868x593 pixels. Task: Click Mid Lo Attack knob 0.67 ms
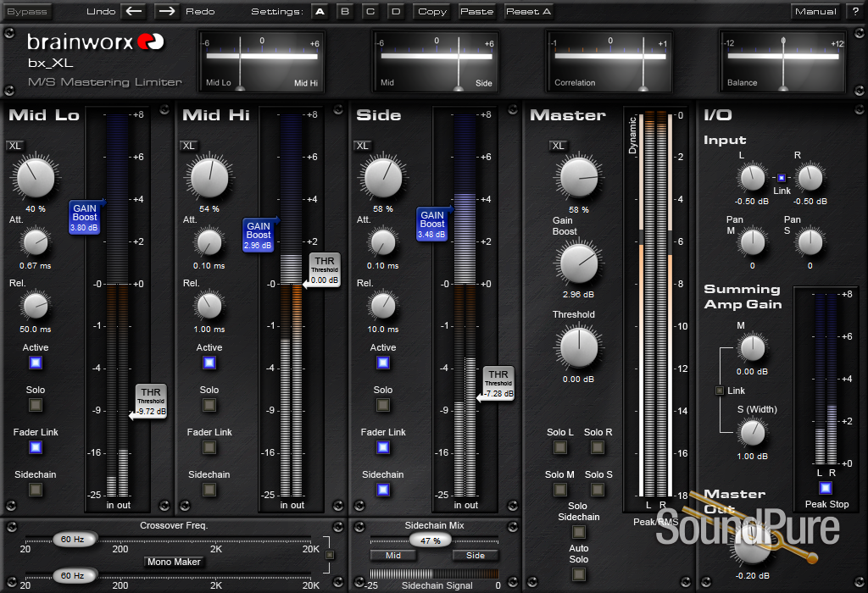coord(36,242)
